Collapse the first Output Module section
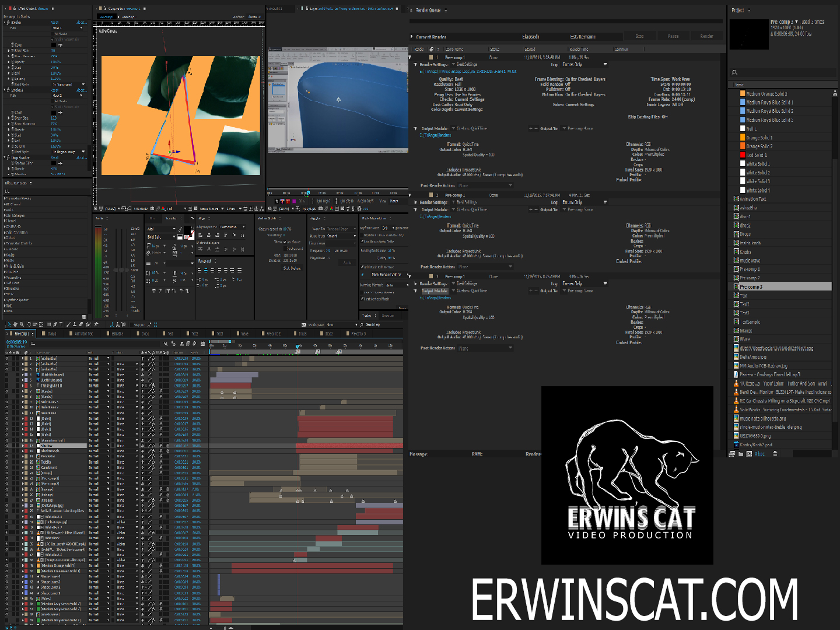Image resolution: width=840 pixels, height=630 pixels. click(x=415, y=128)
